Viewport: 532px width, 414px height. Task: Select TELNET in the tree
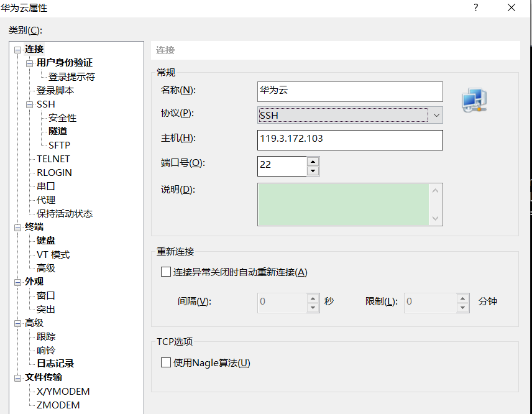53,159
